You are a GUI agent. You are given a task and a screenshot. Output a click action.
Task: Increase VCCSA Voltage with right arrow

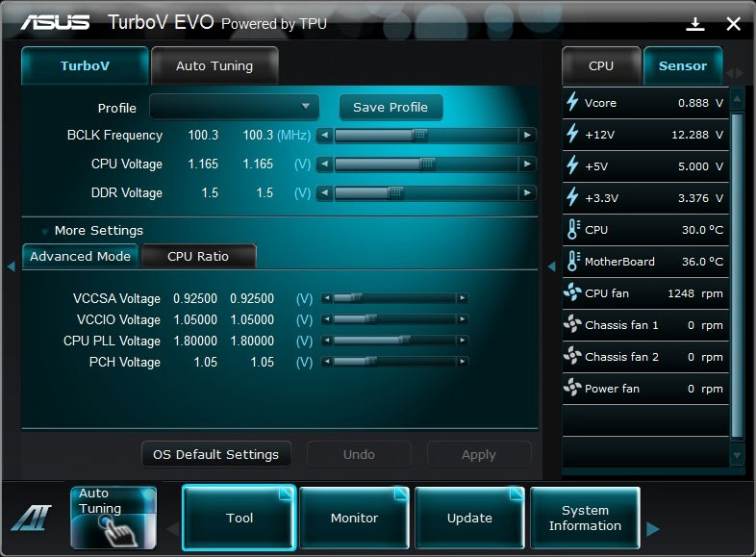(x=463, y=298)
